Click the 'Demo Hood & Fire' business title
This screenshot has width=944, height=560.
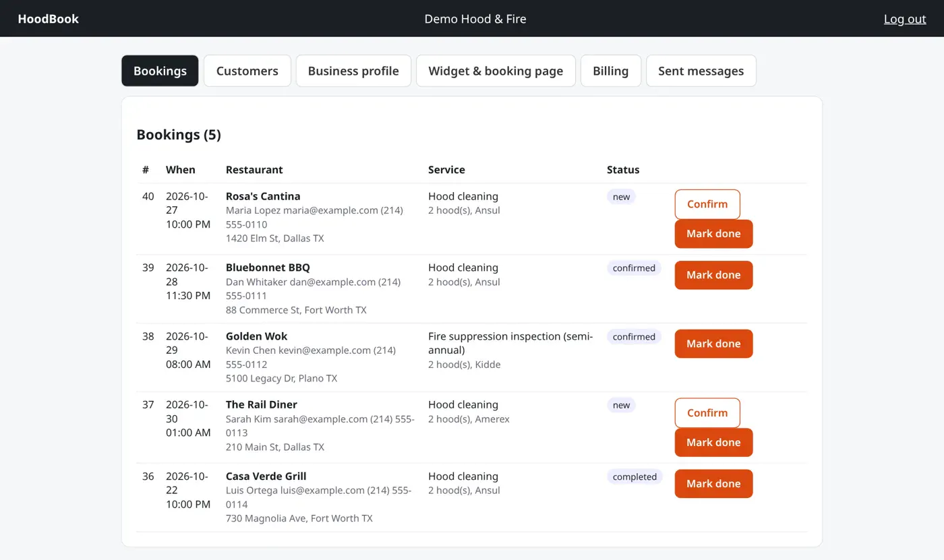tap(475, 19)
